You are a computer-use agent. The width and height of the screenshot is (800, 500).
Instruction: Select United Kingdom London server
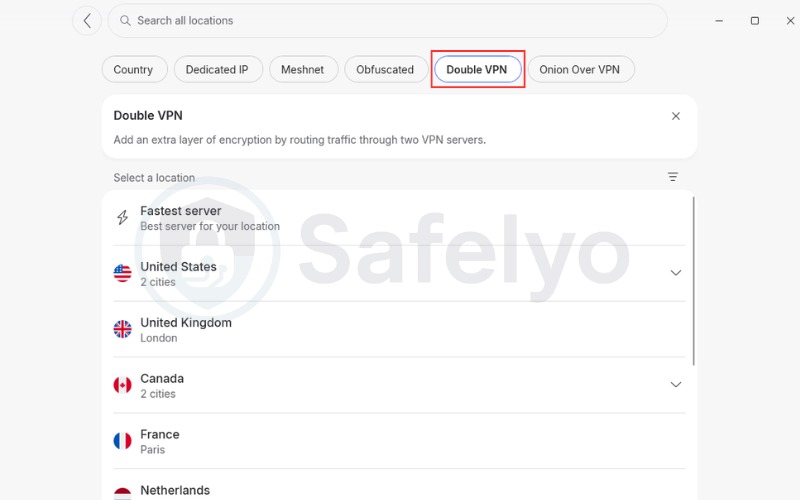(399, 330)
